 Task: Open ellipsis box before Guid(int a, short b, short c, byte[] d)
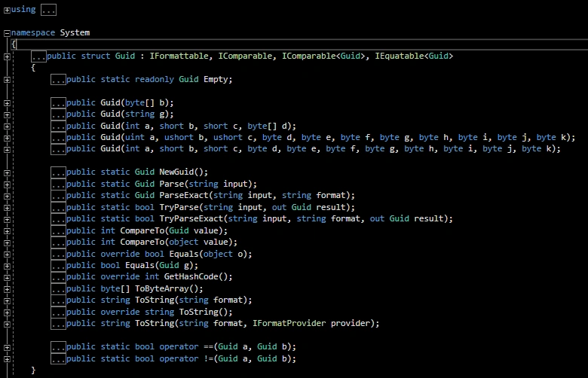[x=58, y=126]
